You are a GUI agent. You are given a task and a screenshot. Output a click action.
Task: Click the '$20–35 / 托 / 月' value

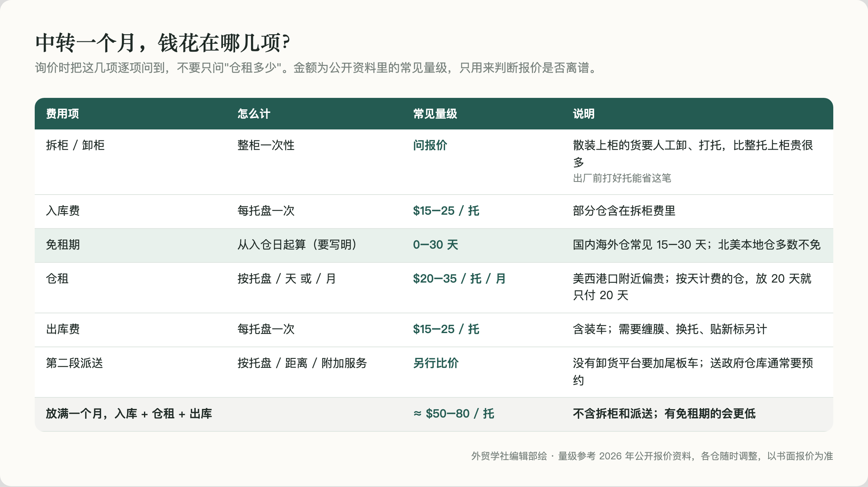point(459,279)
